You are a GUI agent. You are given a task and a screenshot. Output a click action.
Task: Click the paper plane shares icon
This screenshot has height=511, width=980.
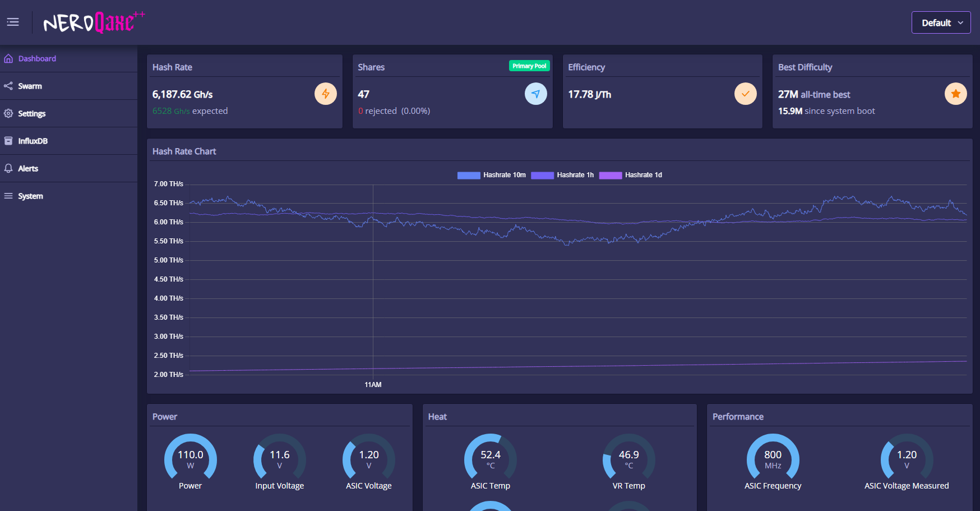pyautogui.click(x=535, y=94)
